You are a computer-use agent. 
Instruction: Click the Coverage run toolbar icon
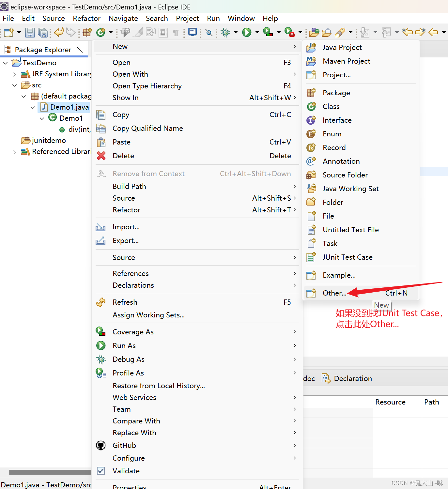tap(268, 32)
